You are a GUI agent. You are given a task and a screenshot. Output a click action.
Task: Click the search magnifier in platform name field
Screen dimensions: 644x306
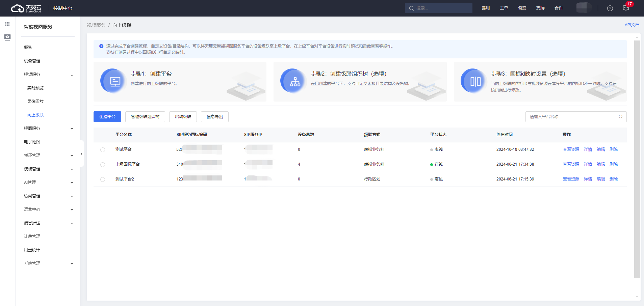[620, 117]
